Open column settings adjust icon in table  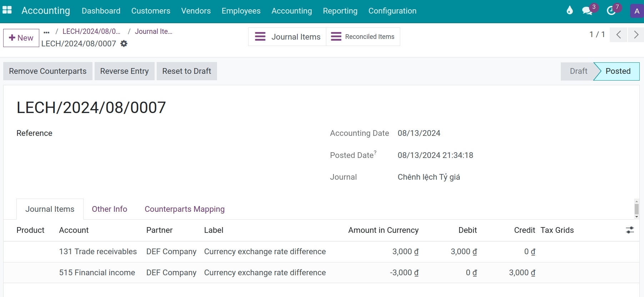point(630,230)
